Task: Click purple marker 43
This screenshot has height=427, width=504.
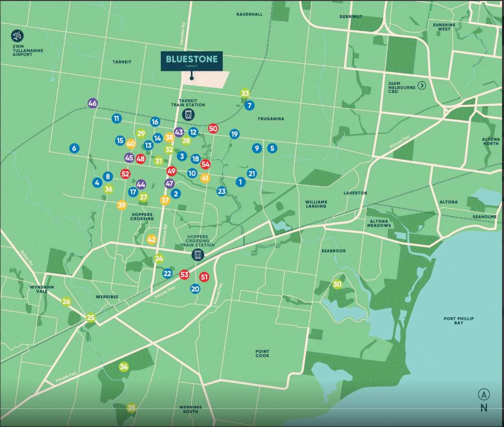Action: pyautogui.click(x=178, y=132)
